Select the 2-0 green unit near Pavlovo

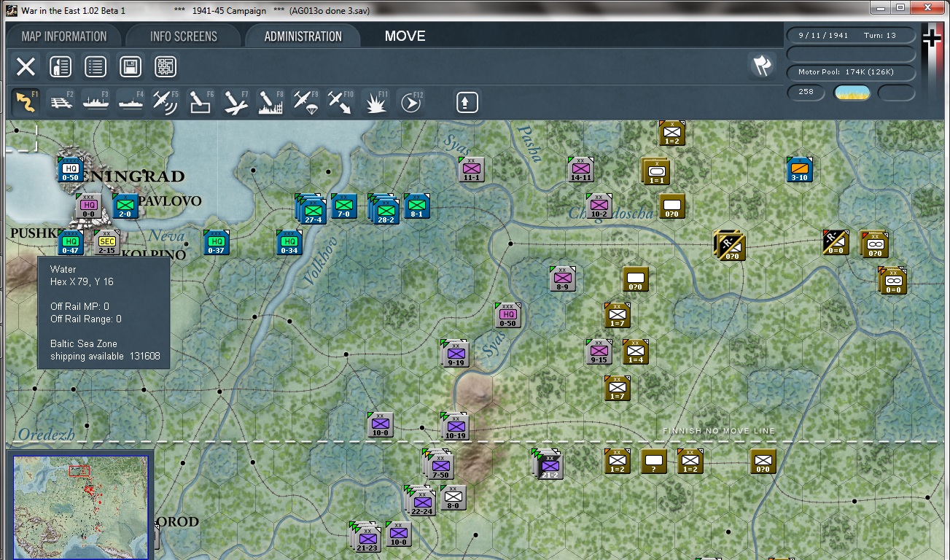click(x=125, y=206)
